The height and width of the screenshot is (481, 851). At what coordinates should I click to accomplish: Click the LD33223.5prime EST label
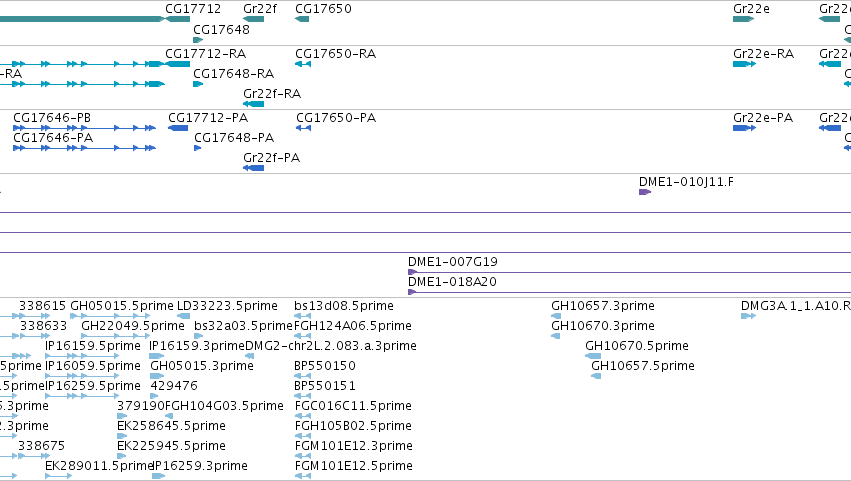coord(227,306)
